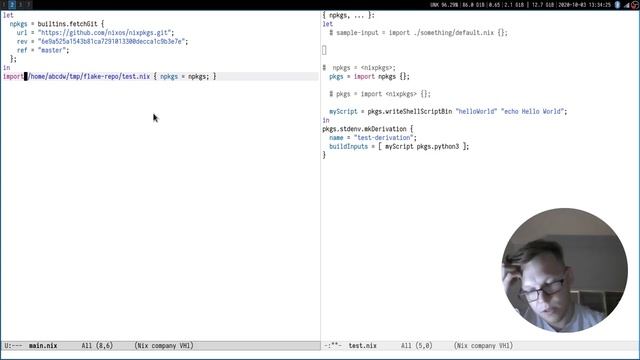640x360 pixels.
Task: Click the "U:---" status in the main.nix mode line
Action: [13, 346]
